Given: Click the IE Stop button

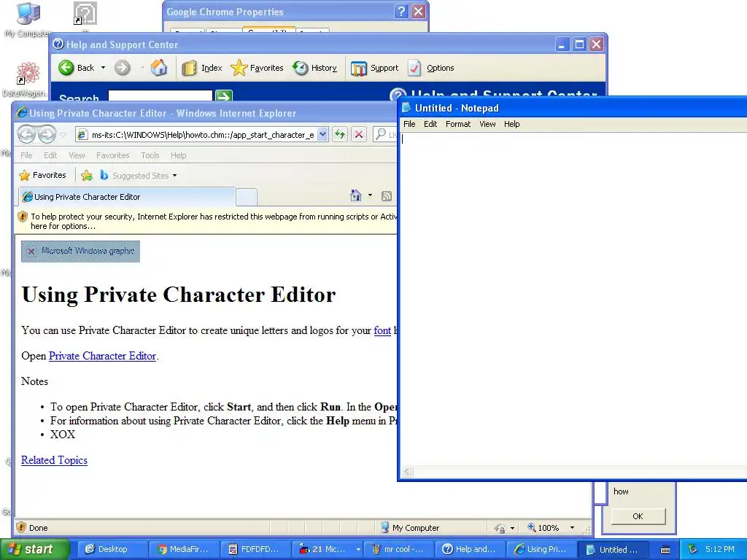Looking at the screenshot, I should [x=359, y=135].
